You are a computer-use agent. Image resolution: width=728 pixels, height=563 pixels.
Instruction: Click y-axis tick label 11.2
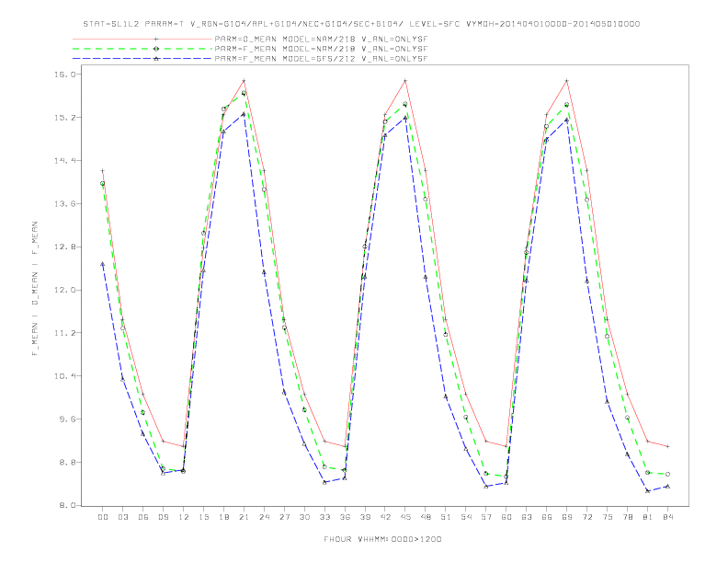pos(66,333)
